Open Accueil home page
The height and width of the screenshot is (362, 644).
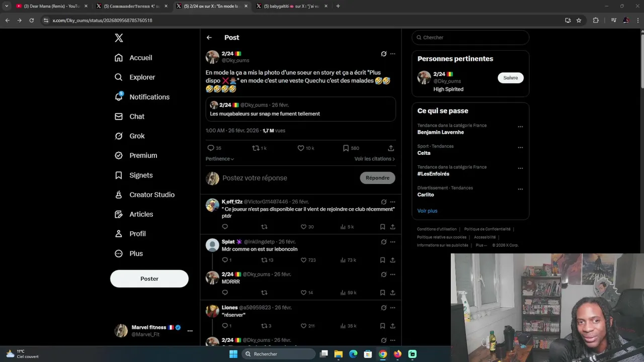(x=133, y=58)
